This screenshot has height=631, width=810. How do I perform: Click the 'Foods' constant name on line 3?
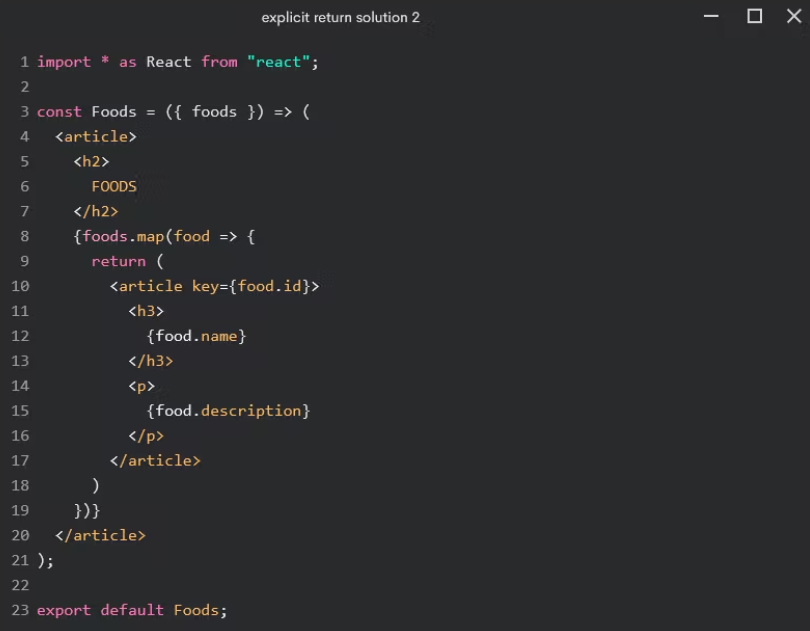114,112
